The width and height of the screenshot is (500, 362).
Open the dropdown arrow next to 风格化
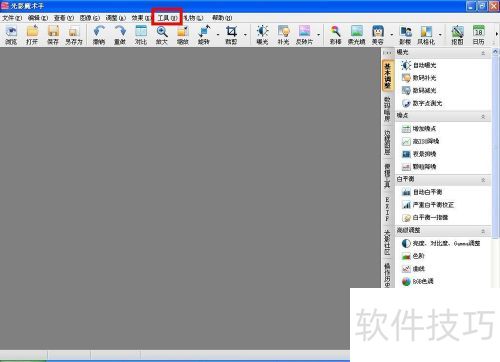pos(440,35)
